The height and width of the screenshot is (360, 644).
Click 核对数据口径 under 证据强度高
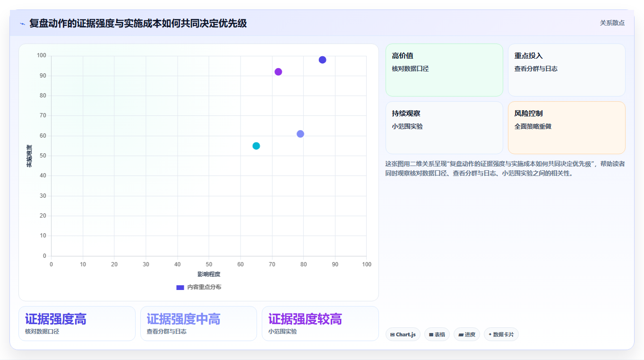point(42,332)
